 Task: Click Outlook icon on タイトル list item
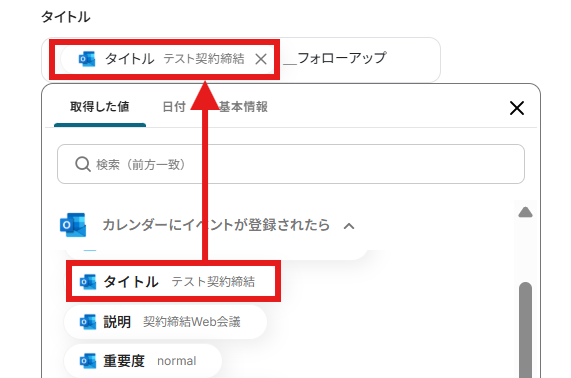(x=88, y=281)
